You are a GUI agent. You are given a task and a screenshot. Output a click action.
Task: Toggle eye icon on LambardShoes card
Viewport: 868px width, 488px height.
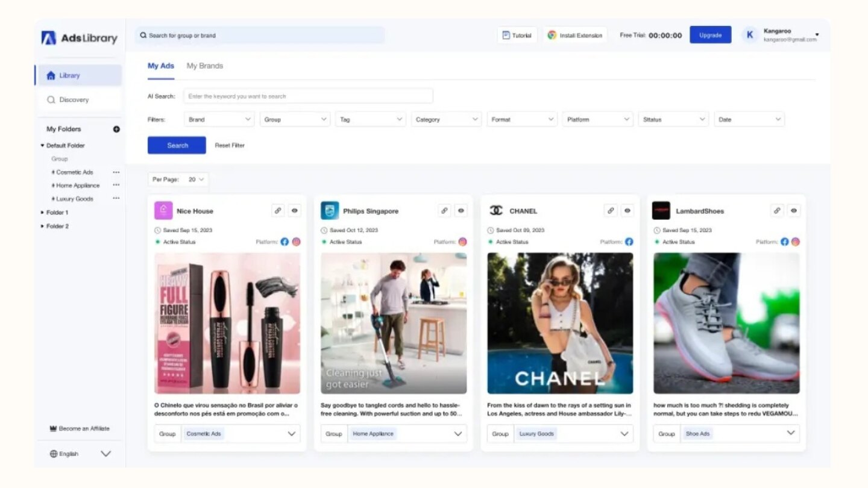pos(794,210)
